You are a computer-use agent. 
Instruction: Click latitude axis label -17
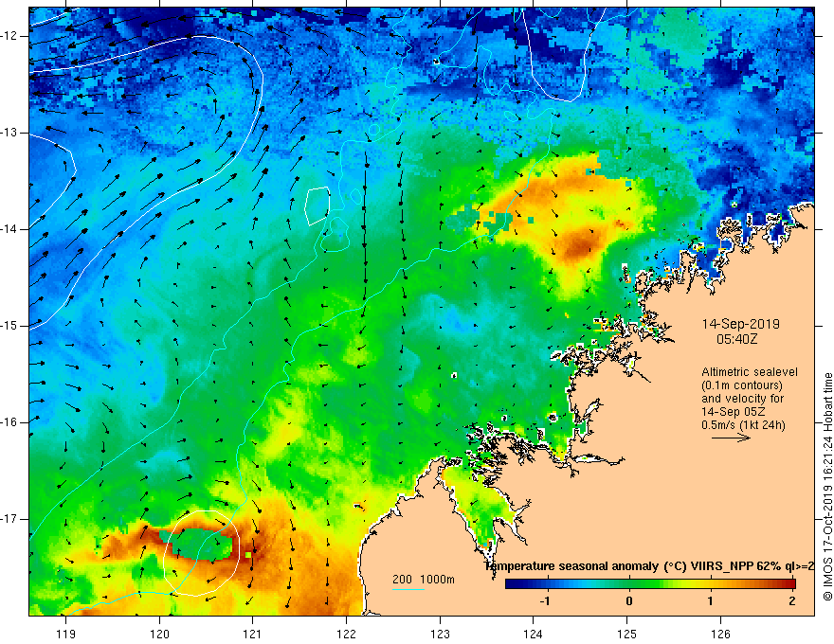pyautogui.click(x=9, y=519)
